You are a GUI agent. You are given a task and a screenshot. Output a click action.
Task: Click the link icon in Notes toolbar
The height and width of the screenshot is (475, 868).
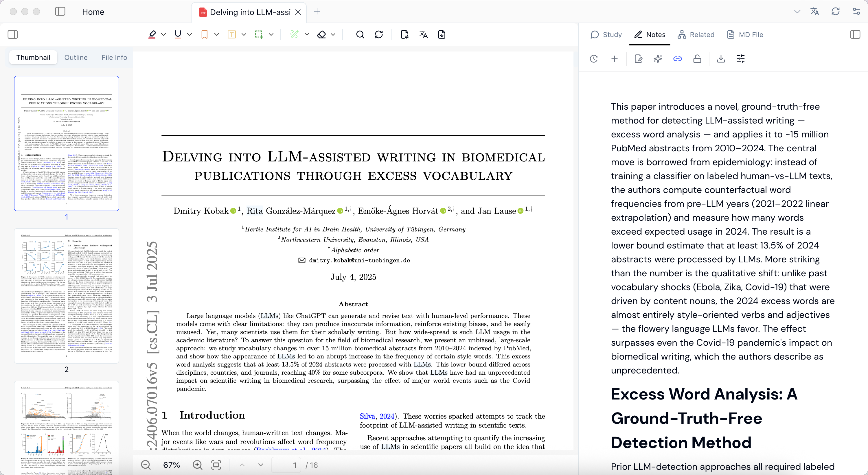click(677, 59)
